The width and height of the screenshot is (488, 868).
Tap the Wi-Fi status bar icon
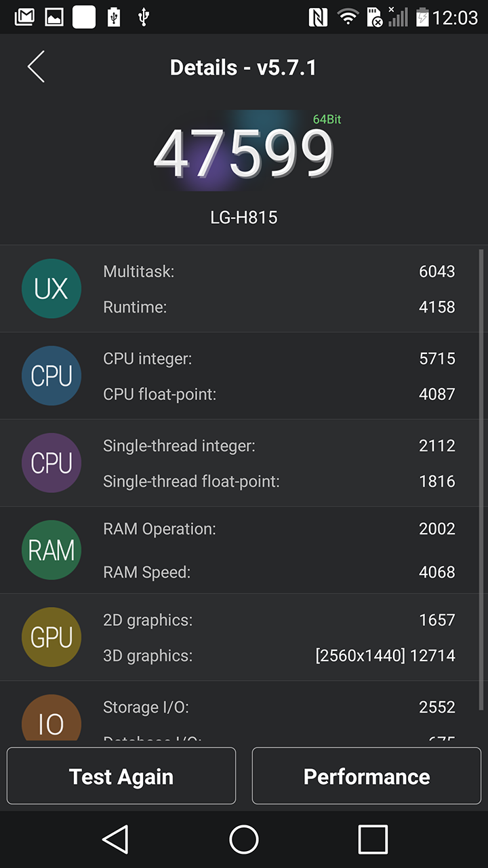coord(348,17)
